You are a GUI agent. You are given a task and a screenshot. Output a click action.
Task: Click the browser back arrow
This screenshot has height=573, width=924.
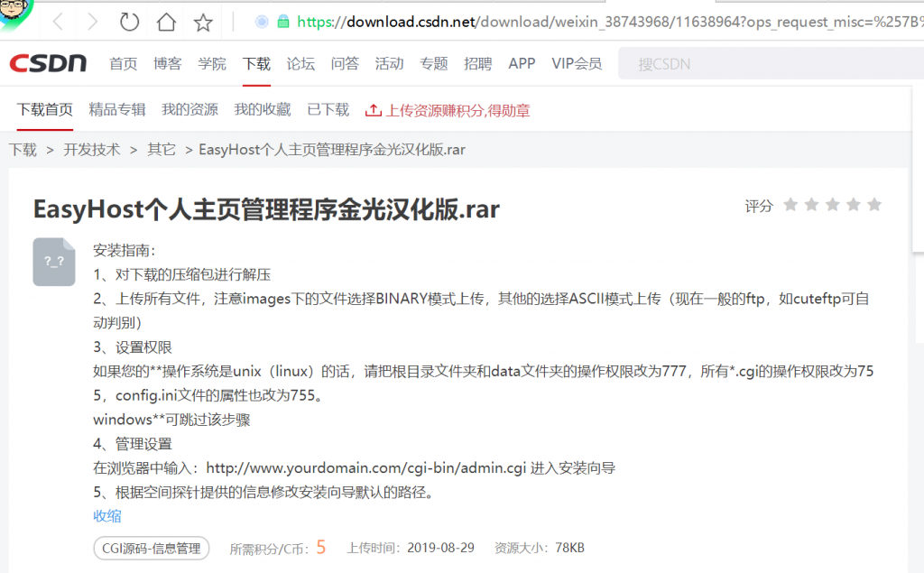click(x=58, y=23)
